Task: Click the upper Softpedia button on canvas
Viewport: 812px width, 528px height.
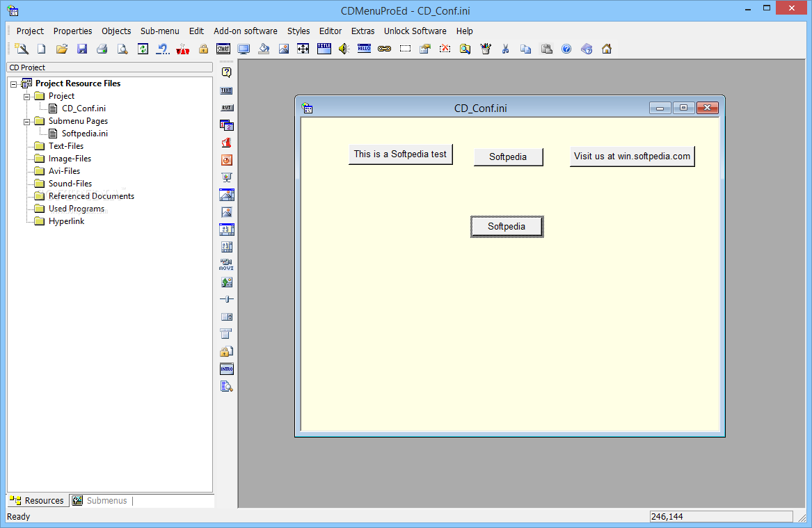Action: click(x=508, y=157)
